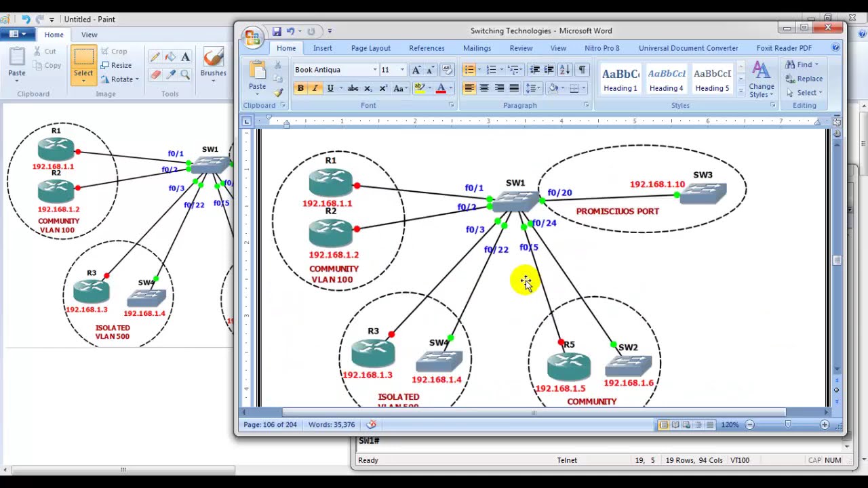Switch to Full Screen Reading view
The width and height of the screenshot is (868, 488).
click(675, 424)
